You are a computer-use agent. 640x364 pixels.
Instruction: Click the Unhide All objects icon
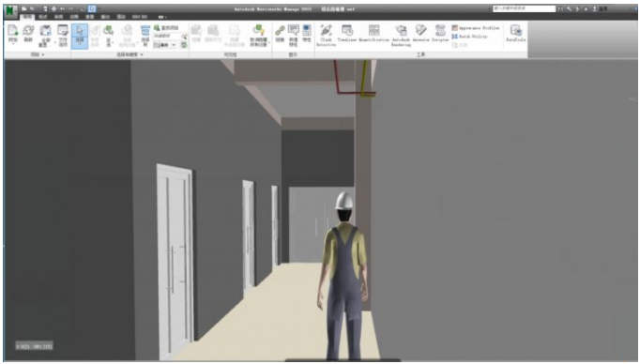tap(259, 30)
